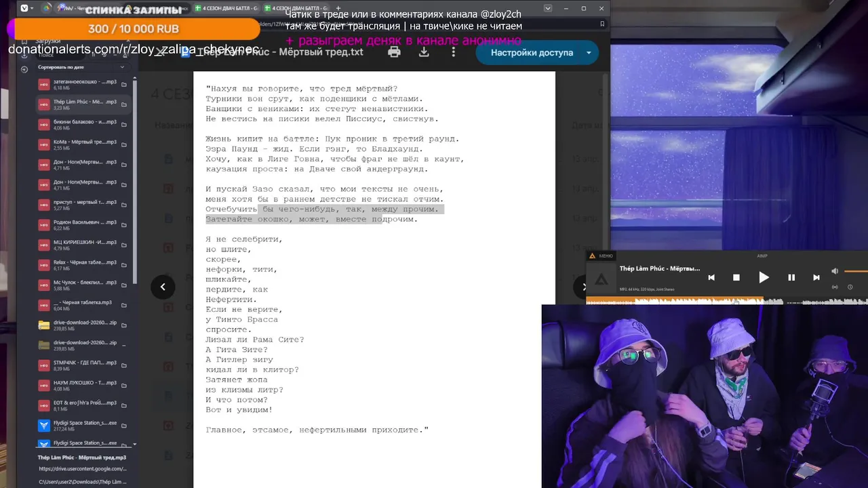Show EOT & ero mp3 in folder
The width and height of the screenshot is (868, 488).
(x=123, y=406)
